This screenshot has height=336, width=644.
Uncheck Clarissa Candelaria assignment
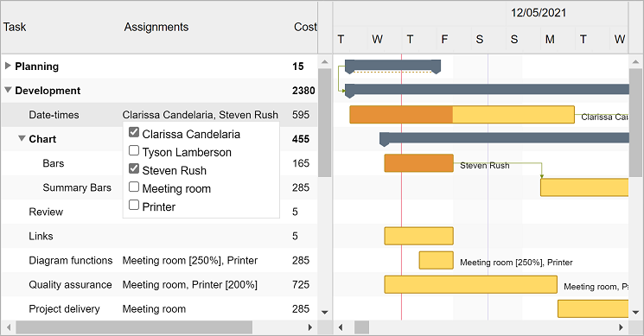click(134, 132)
